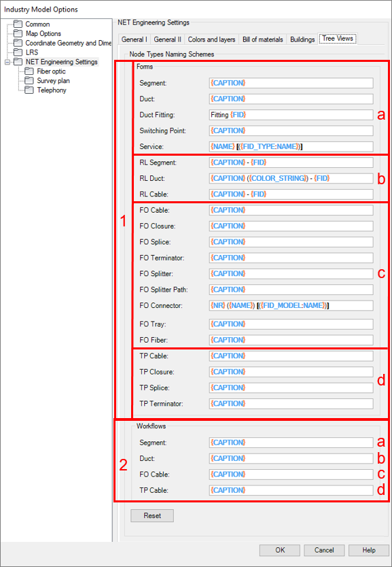Click the Common folder icon
This screenshot has width=392, height=567.
[18, 24]
